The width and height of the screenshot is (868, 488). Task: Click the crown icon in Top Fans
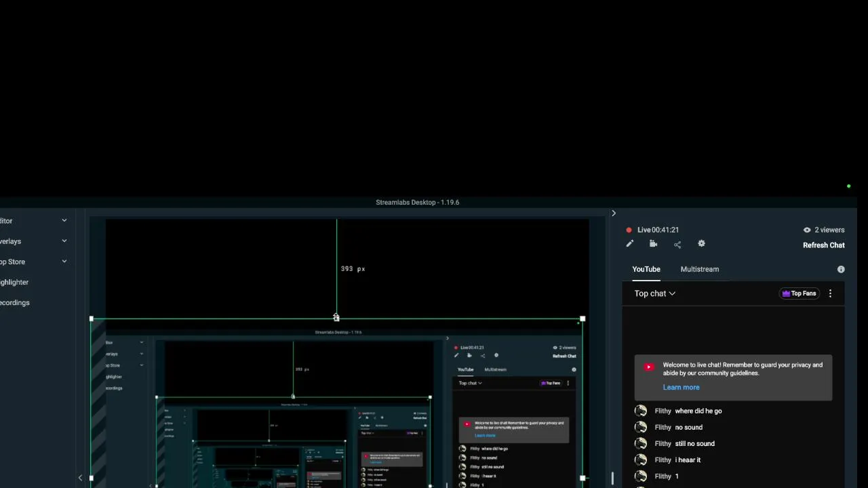[786, 293]
